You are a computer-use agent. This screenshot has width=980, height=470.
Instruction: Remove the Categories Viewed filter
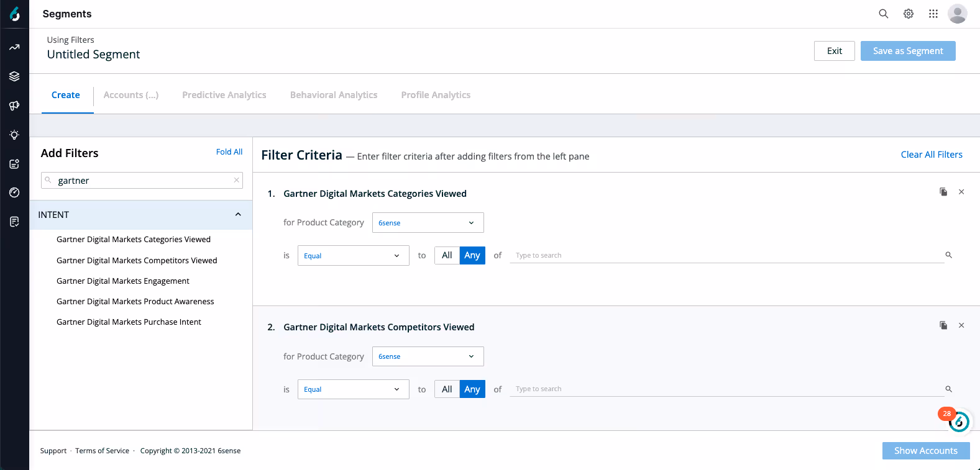point(961,192)
